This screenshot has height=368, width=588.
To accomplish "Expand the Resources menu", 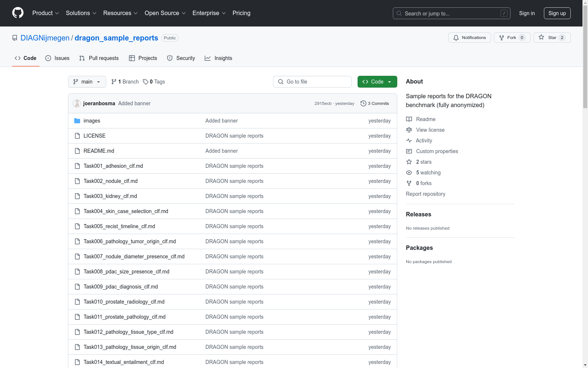I will [121, 13].
